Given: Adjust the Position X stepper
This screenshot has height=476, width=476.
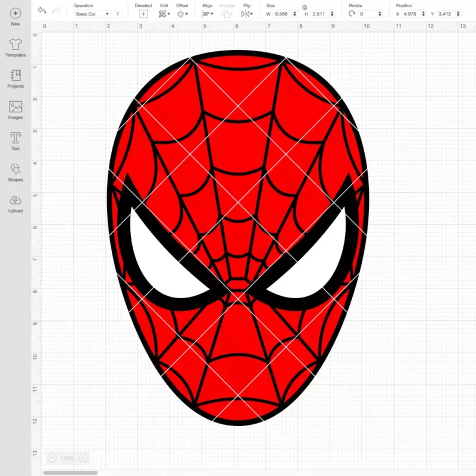Looking at the screenshot, I should tap(423, 14).
